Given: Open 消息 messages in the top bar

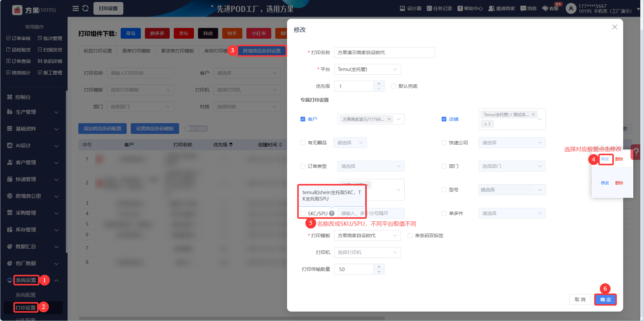Looking at the screenshot, I should (528, 8).
